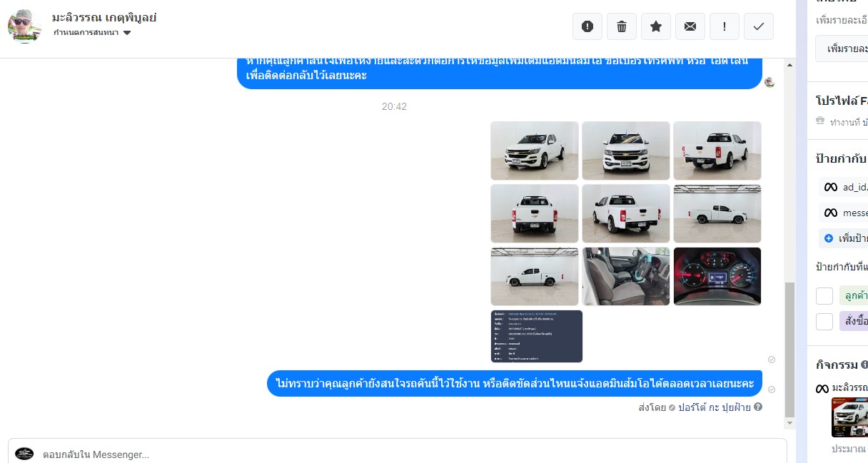
Task: Open the dark car specification sheet image
Action: [536, 336]
